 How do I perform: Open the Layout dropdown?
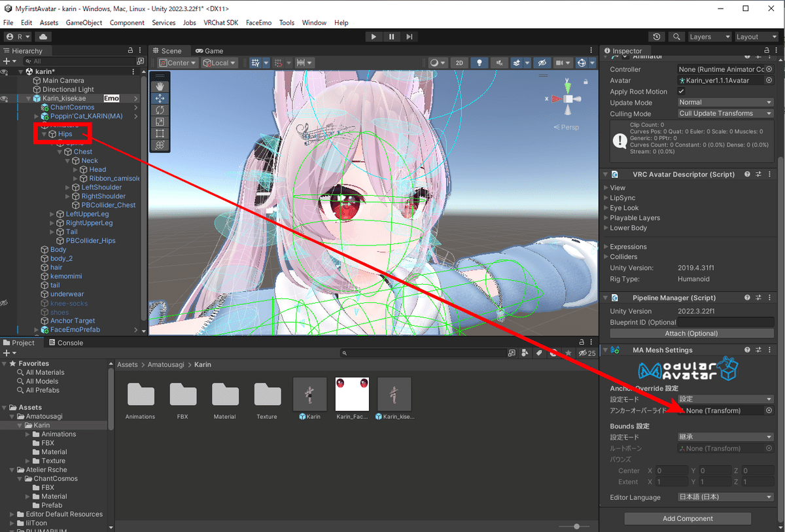756,37
